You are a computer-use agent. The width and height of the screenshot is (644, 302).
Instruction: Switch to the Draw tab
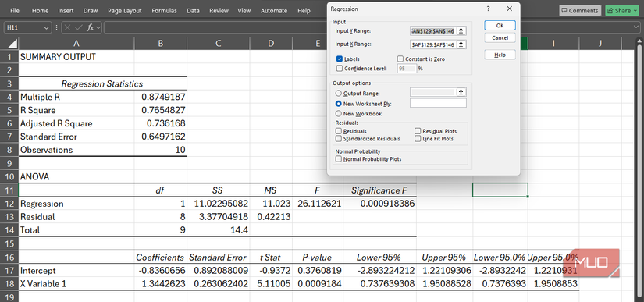click(x=91, y=11)
